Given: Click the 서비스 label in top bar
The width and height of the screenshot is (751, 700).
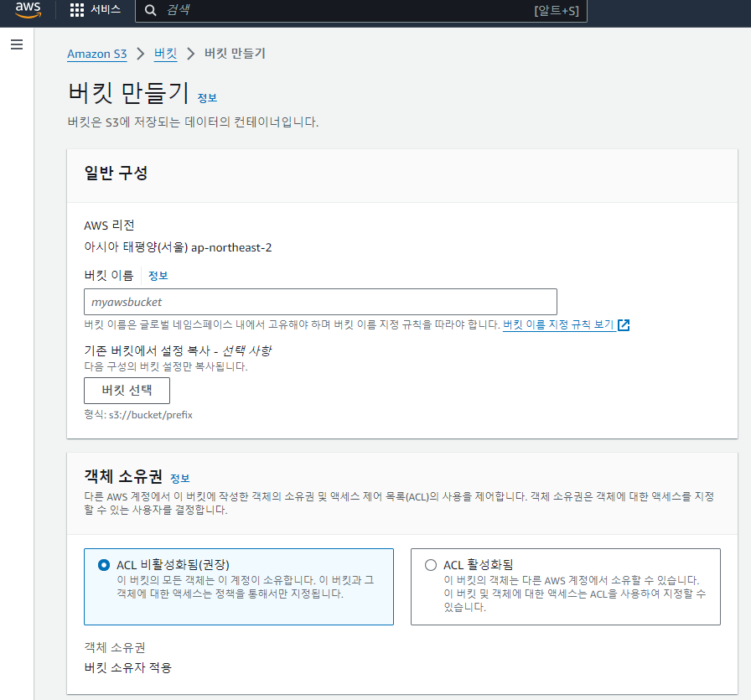Looking at the screenshot, I should click(106, 9).
